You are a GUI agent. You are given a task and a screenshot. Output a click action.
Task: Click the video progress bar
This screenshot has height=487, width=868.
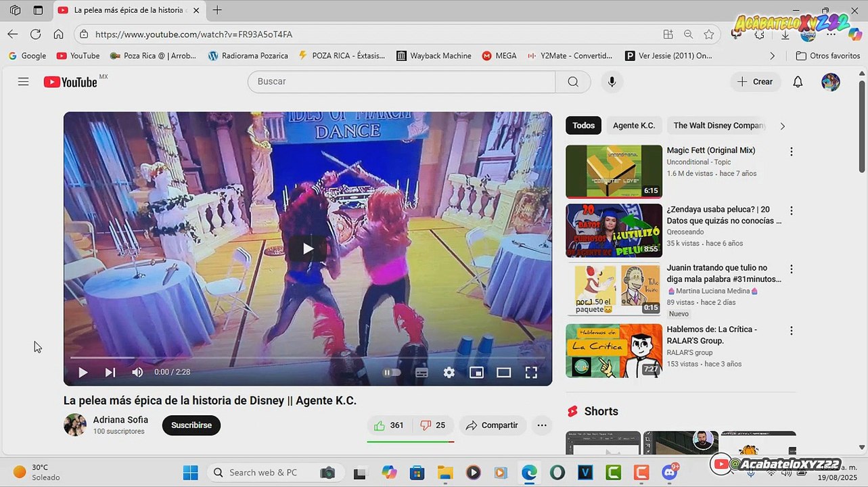(x=308, y=357)
